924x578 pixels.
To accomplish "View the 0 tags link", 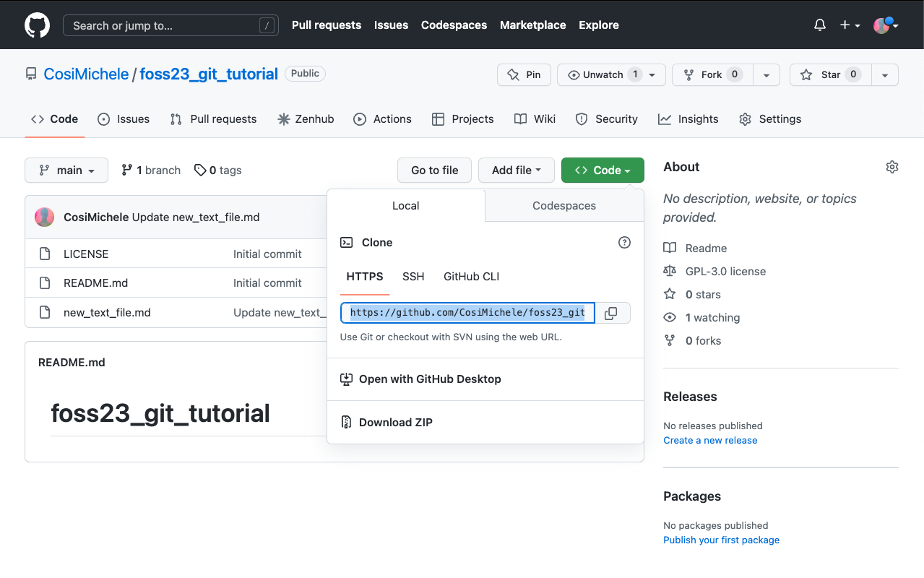I will click(218, 171).
